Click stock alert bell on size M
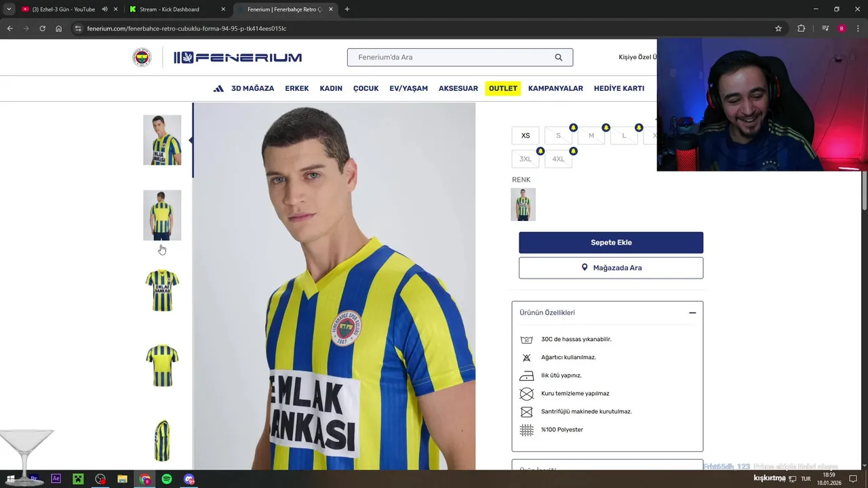The width and height of the screenshot is (868, 488). pos(606,127)
